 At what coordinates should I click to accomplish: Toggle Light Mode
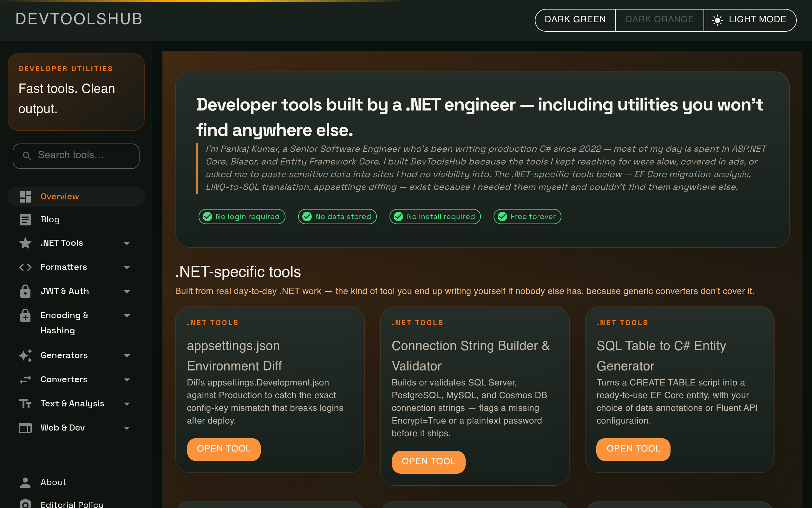click(750, 19)
